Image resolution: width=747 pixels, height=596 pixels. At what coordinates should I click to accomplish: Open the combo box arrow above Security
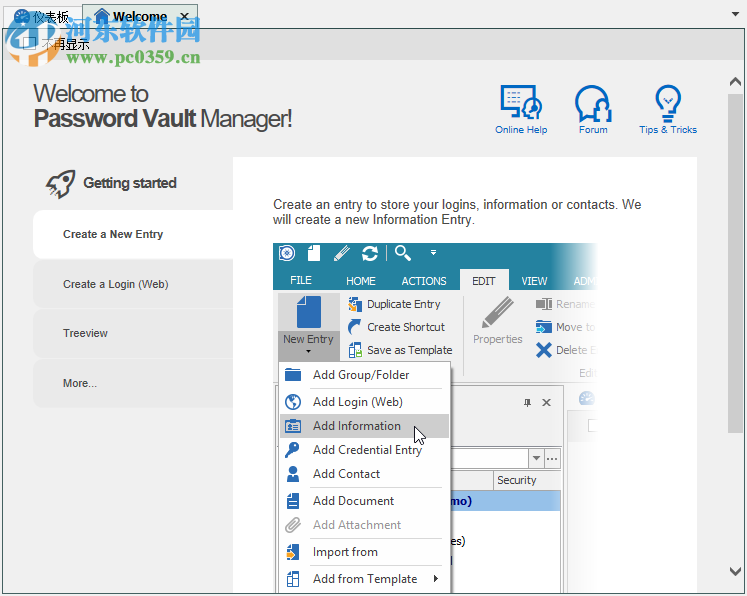pyautogui.click(x=536, y=459)
